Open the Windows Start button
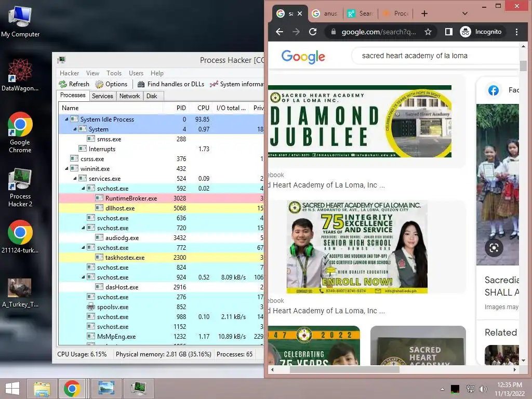532x399 pixels. click(x=12, y=389)
